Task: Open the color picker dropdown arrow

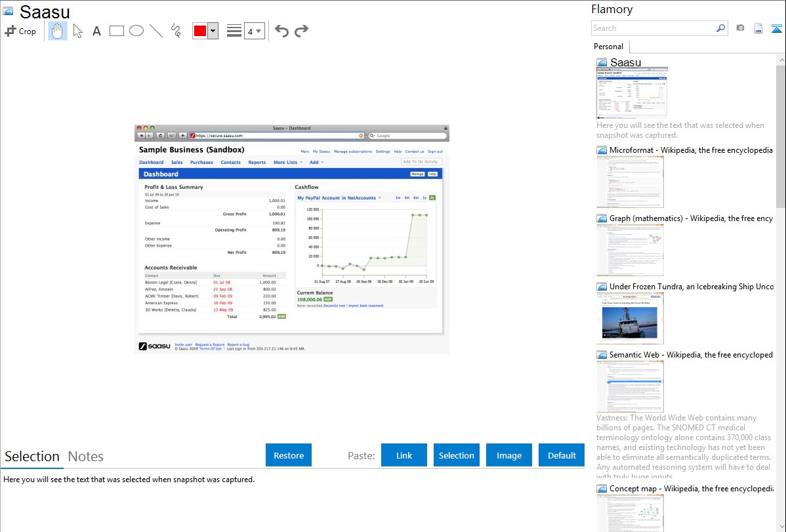Action: coord(213,31)
